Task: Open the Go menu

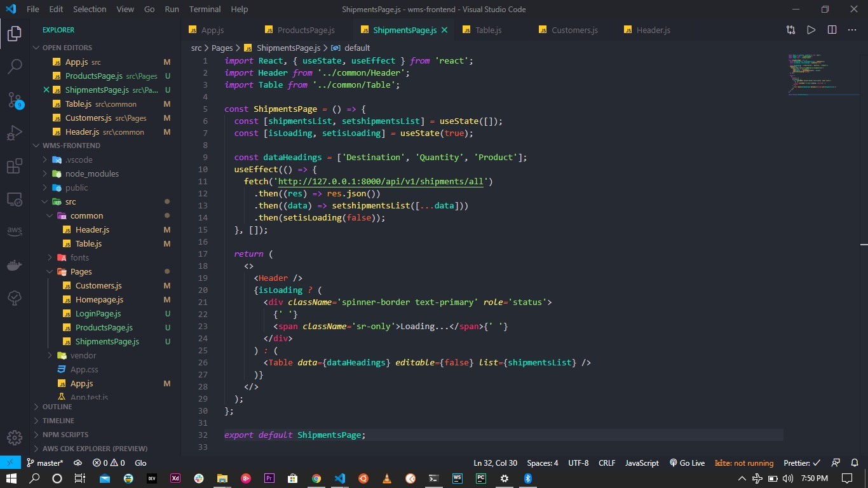Action: pos(149,9)
